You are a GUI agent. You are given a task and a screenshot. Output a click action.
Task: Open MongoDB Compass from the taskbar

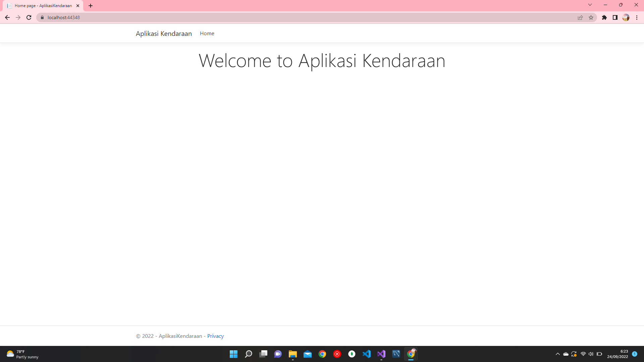pyautogui.click(x=352, y=354)
